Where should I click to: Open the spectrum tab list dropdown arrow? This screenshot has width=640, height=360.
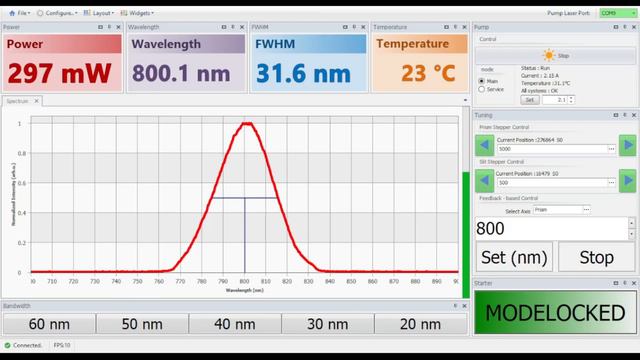(x=465, y=100)
